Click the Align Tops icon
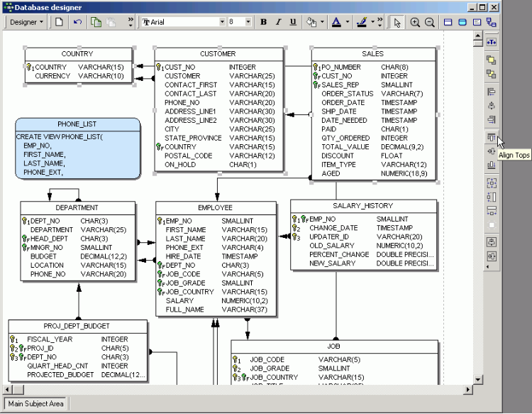Screen dimensions: 532x414 pos(491,137)
